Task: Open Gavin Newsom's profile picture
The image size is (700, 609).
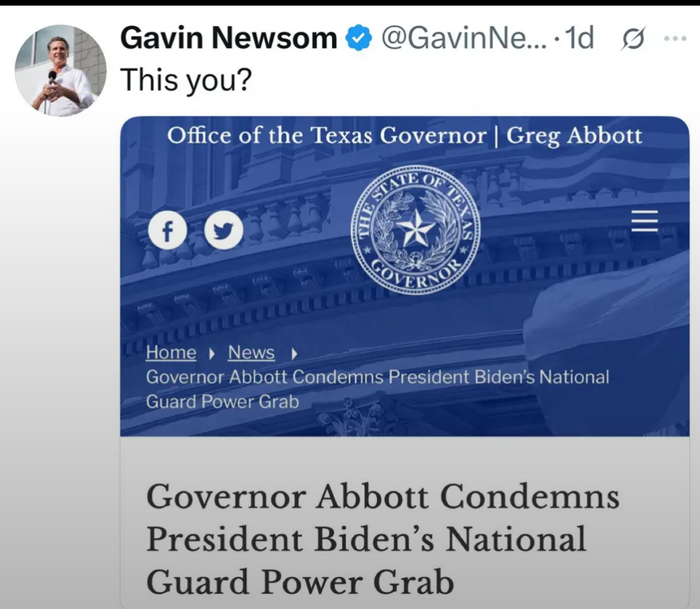Action: point(61,71)
